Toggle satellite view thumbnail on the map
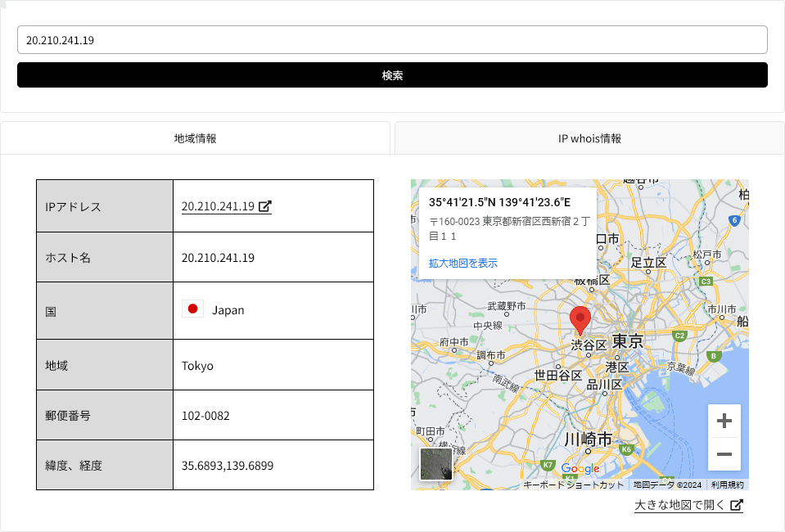Screen dimensions: 785x532 click(x=436, y=464)
